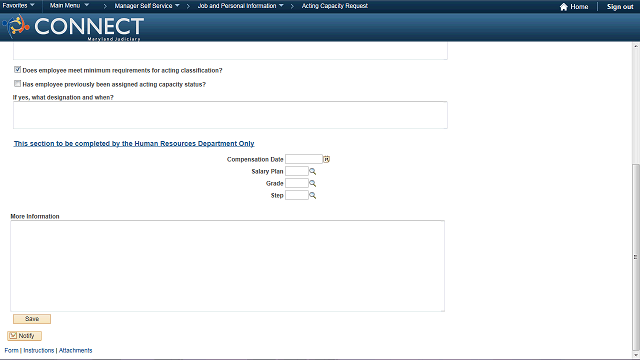Click the Home house icon
The height and width of the screenshot is (360, 640).
tap(564, 7)
